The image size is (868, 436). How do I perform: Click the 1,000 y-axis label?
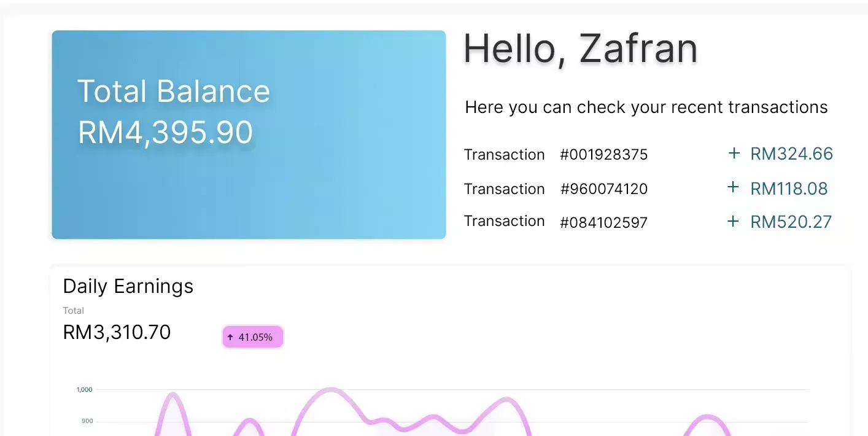click(x=84, y=389)
